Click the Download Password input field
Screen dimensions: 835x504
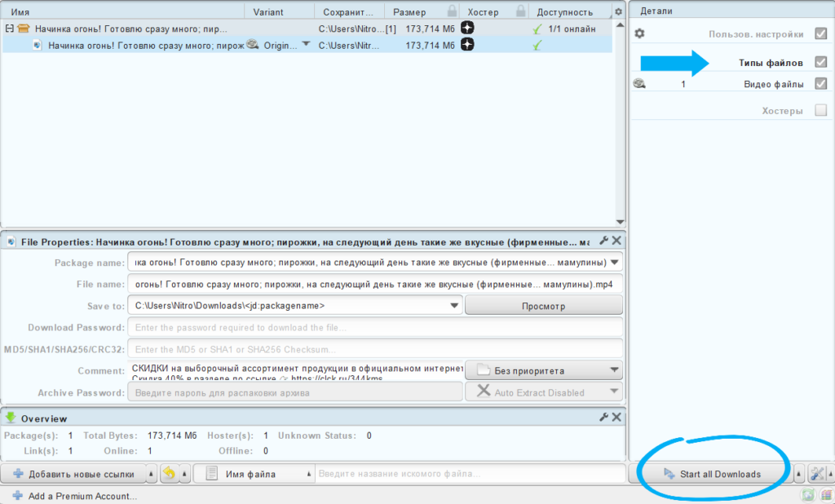pos(375,328)
